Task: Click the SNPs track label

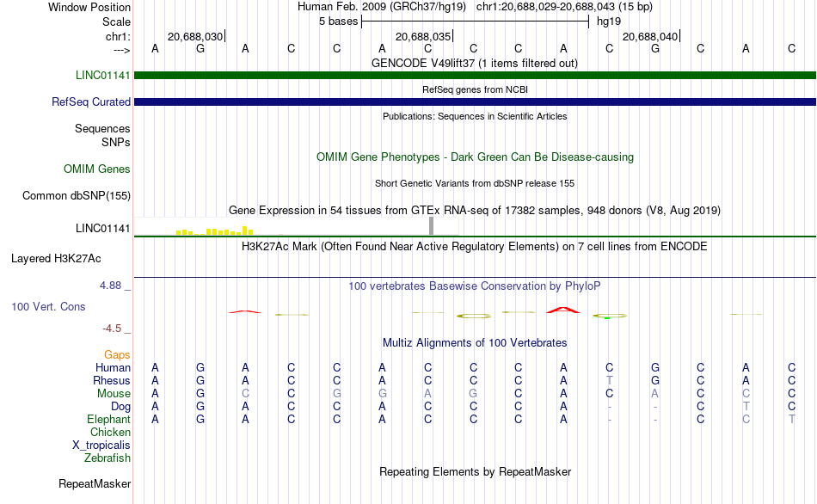Action: pos(116,142)
